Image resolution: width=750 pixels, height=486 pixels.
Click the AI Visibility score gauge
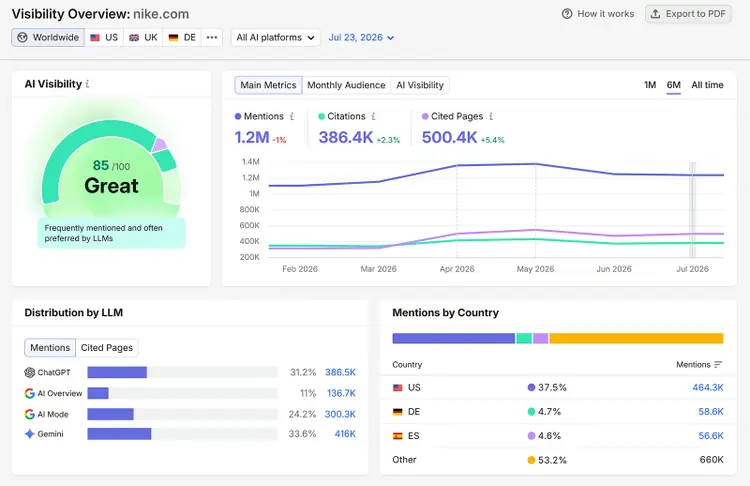(x=111, y=168)
